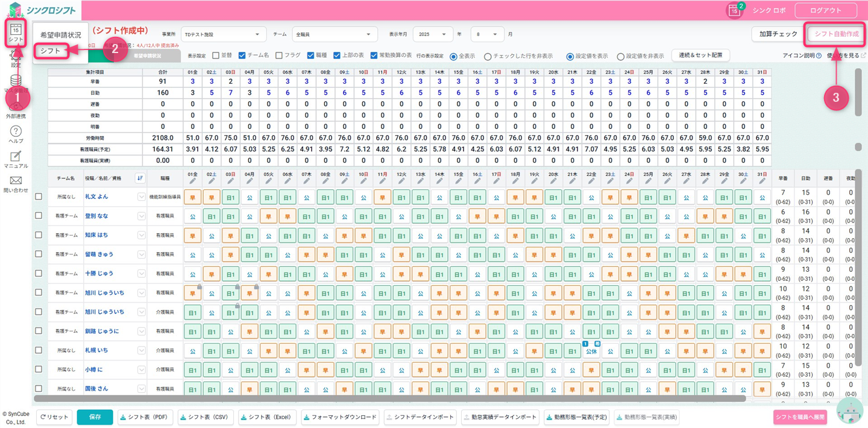Toggle the 並替 checkbox
Screen dimensions: 868x428
(216, 55)
